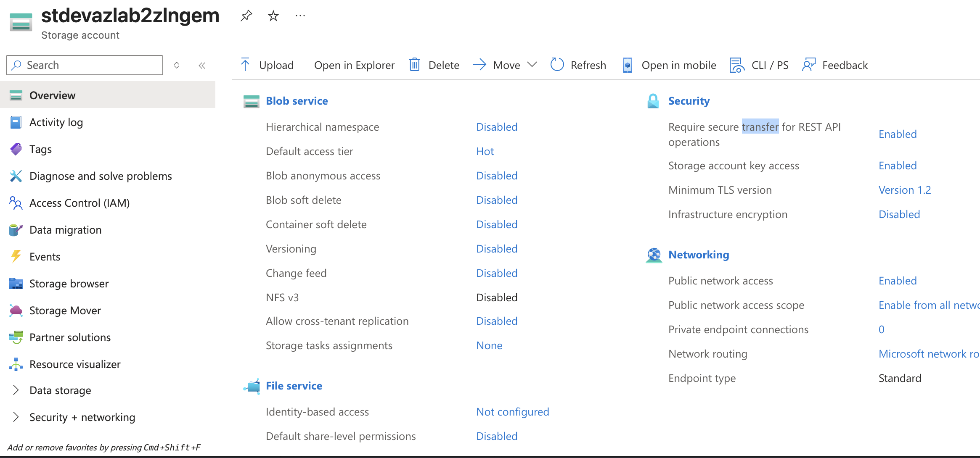Click Disabled value for Versioning
The width and height of the screenshot is (980, 458).
[x=497, y=249]
